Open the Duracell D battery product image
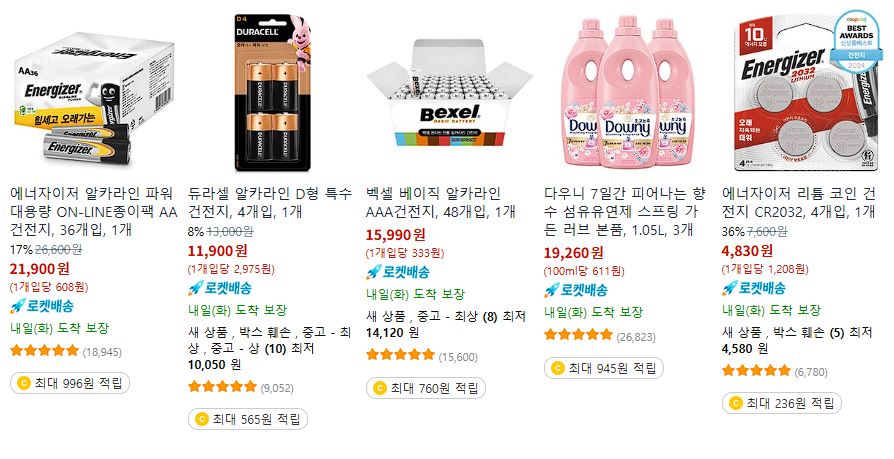Image resolution: width=894 pixels, height=459 pixels. click(272, 93)
